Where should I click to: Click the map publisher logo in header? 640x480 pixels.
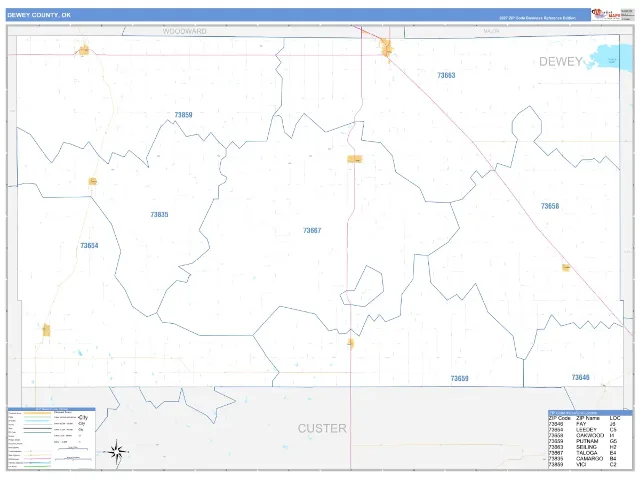[x=606, y=15]
